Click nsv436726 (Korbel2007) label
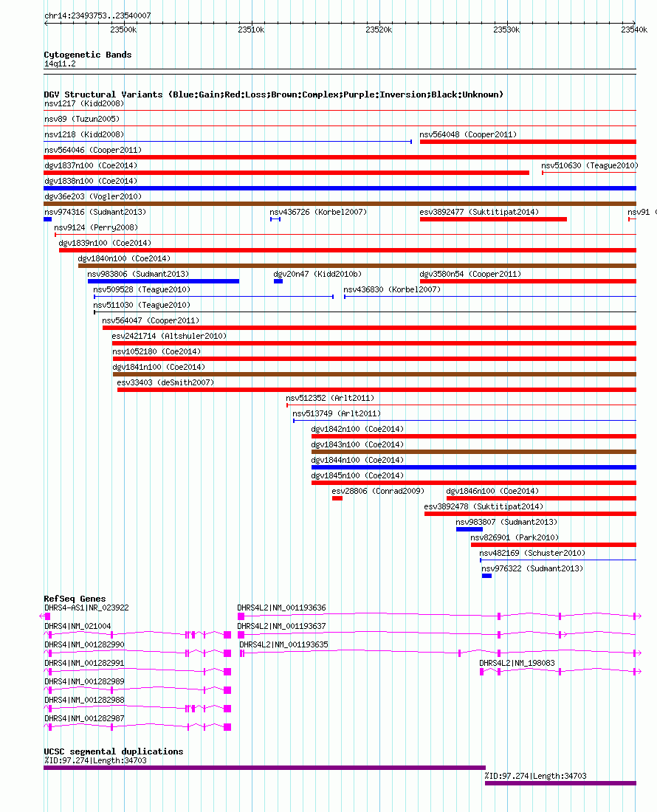This screenshot has width=657, height=812. 318,213
